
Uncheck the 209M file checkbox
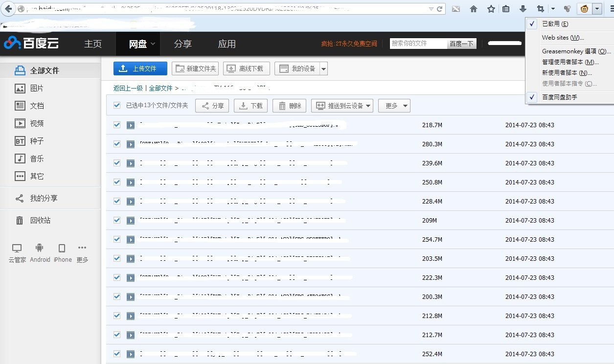coord(117,220)
